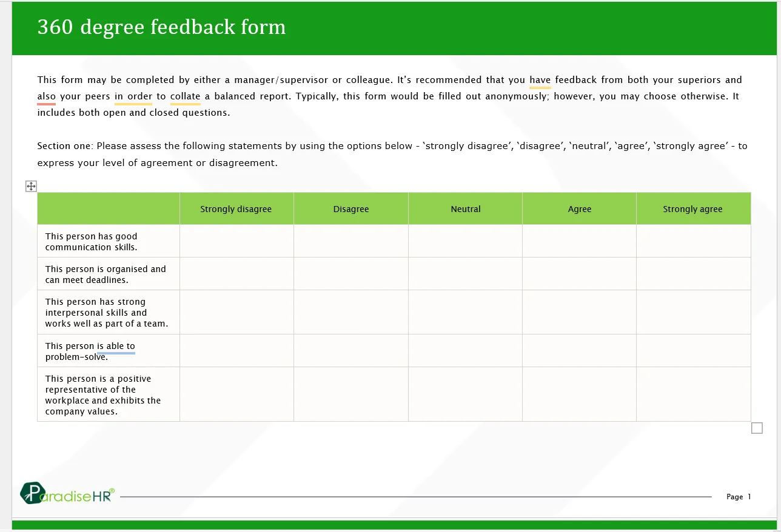The height and width of the screenshot is (532, 781).
Task: Select the 'Strongly disagree' column header
Action: [236, 208]
